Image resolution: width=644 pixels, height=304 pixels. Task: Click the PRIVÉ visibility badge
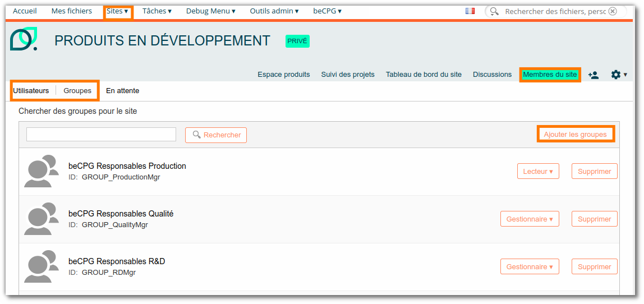point(297,41)
